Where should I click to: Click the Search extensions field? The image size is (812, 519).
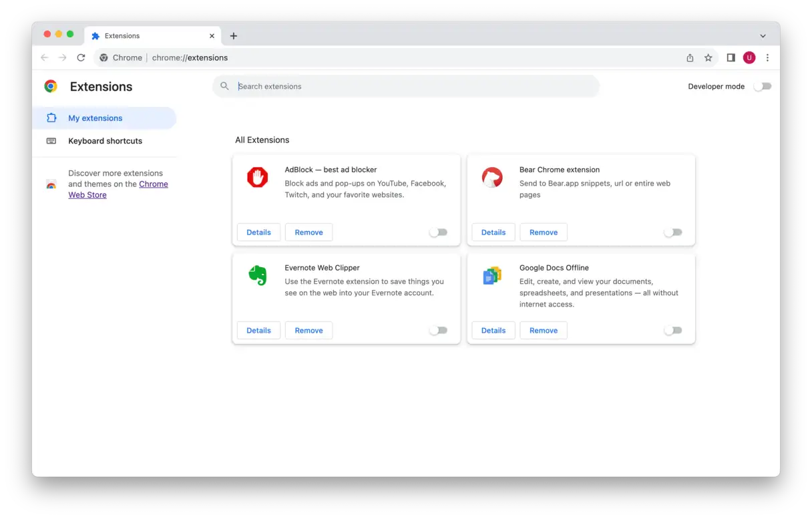coord(414,86)
